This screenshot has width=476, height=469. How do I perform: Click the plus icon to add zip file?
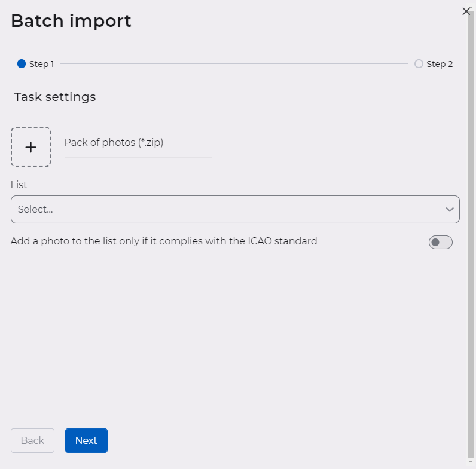(x=30, y=147)
